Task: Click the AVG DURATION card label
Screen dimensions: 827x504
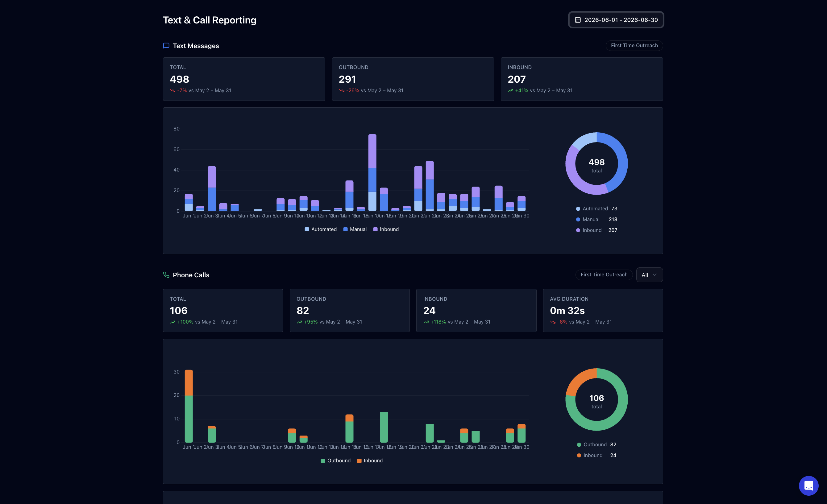Action: [569, 299]
